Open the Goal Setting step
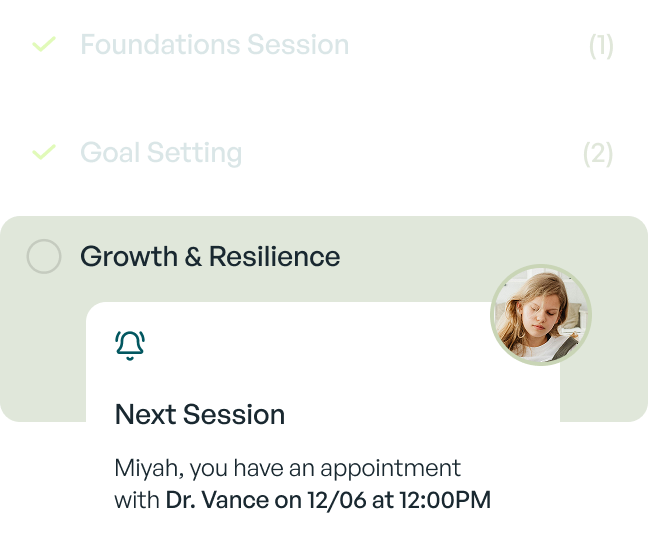The width and height of the screenshot is (648, 544). tap(161, 153)
